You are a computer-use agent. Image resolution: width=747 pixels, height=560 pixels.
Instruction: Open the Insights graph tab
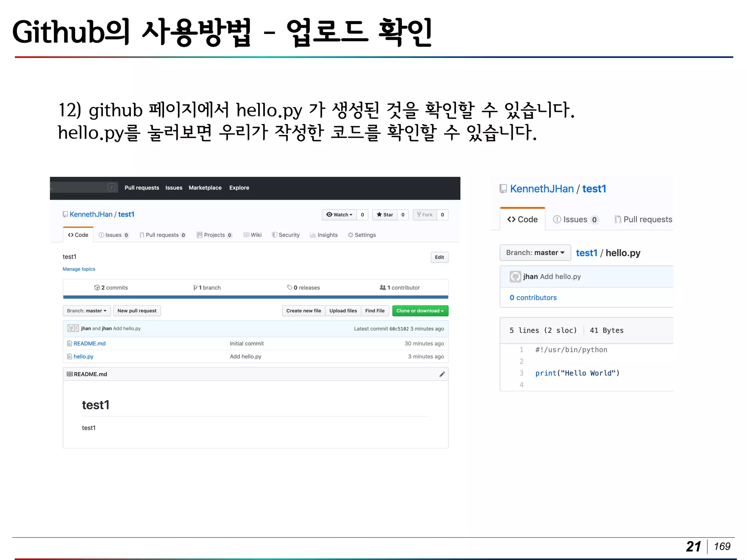pos(324,235)
